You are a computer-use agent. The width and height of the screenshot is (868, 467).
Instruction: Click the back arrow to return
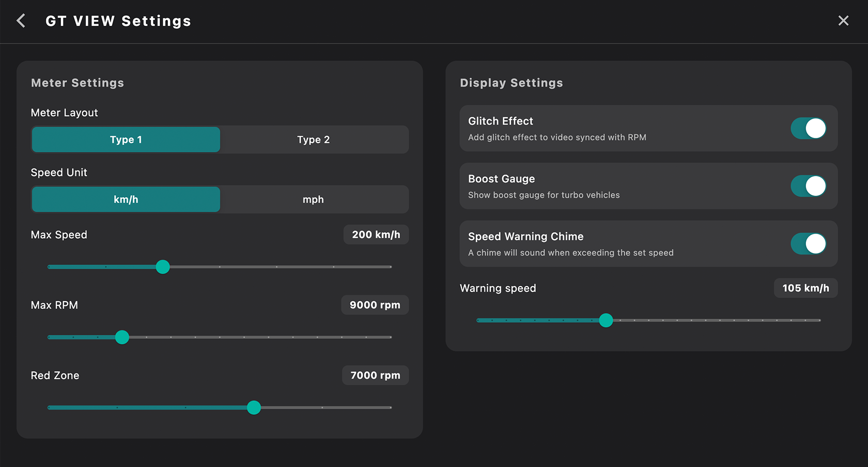pos(20,21)
